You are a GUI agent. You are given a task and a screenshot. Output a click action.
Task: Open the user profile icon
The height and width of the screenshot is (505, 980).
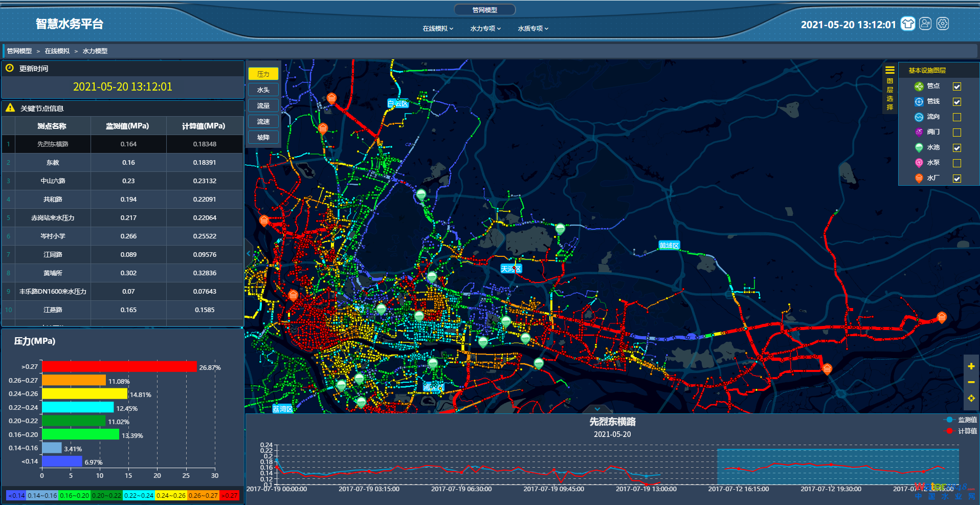pyautogui.click(x=925, y=24)
